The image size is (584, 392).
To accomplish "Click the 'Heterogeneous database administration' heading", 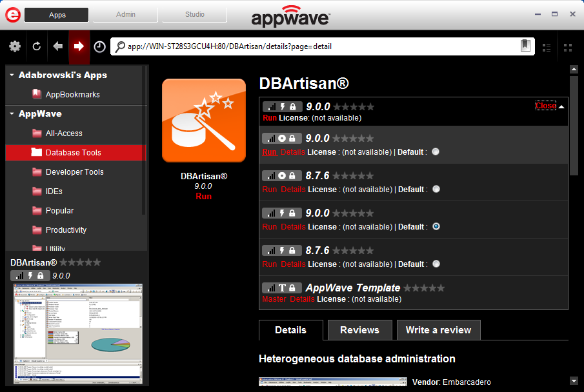I will tap(357, 358).
